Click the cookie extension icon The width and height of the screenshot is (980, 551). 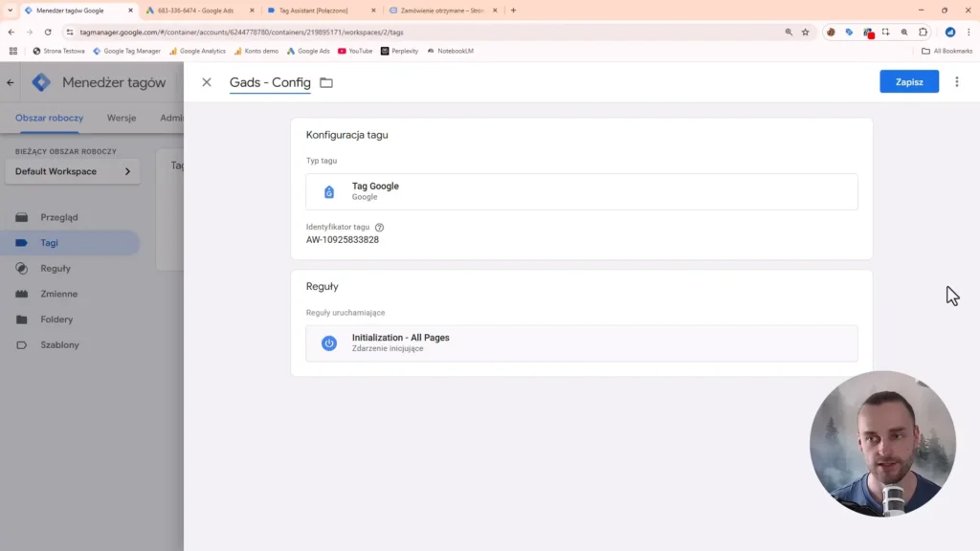[831, 32]
